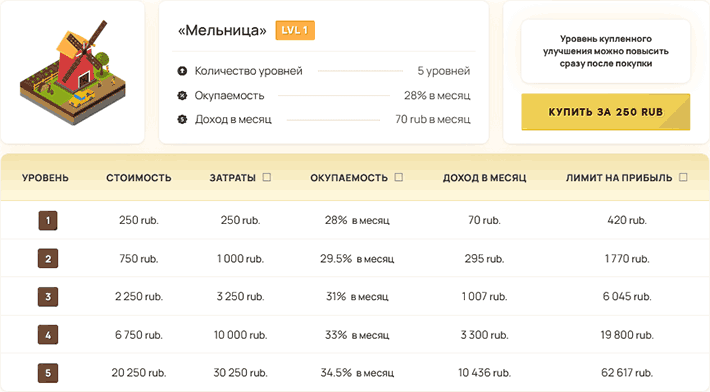The image size is (710, 392).
Task: Click level 4 cost '6 750 rub.'
Action: (139, 335)
